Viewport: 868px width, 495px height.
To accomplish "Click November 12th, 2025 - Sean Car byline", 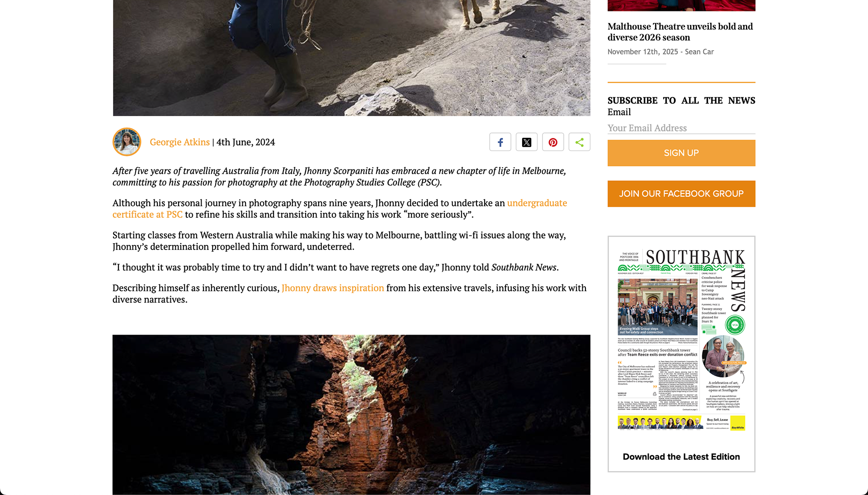I will pos(660,52).
